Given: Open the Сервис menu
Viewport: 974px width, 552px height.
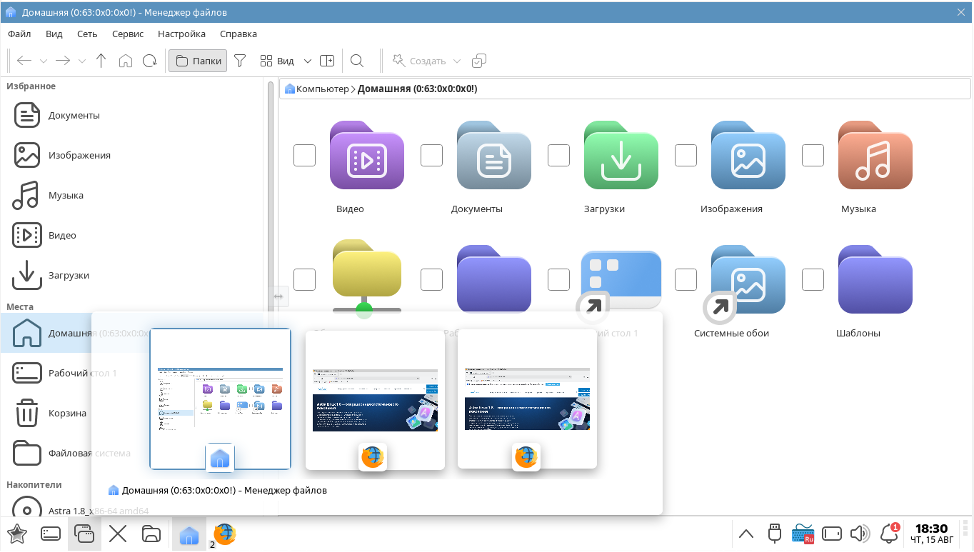Looking at the screenshot, I should pos(128,33).
